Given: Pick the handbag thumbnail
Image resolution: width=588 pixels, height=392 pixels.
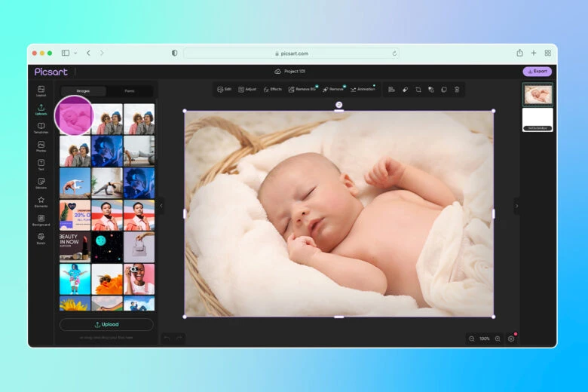Looking at the screenshot, I should tap(139, 247).
